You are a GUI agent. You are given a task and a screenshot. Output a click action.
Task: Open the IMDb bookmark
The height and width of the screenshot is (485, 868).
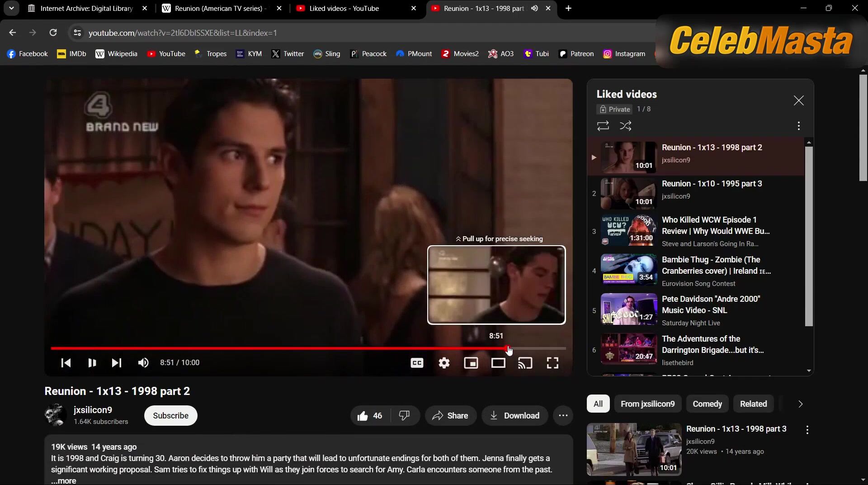(x=71, y=54)
